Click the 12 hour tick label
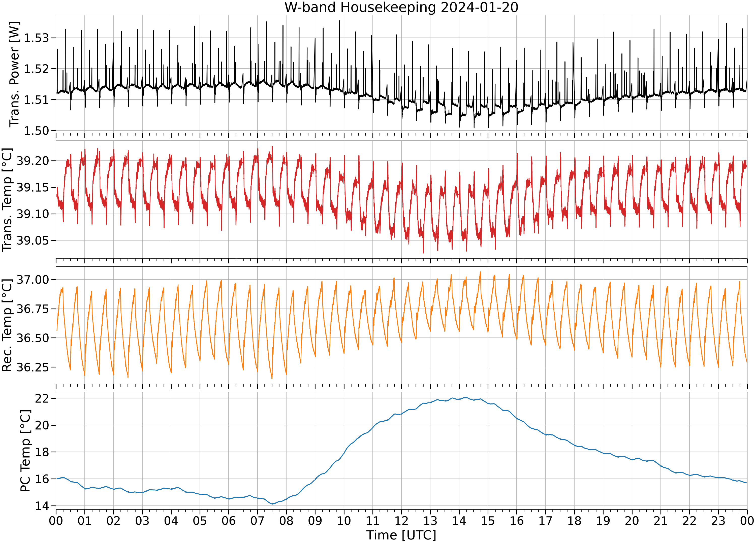756x544 pixels. 401,521
